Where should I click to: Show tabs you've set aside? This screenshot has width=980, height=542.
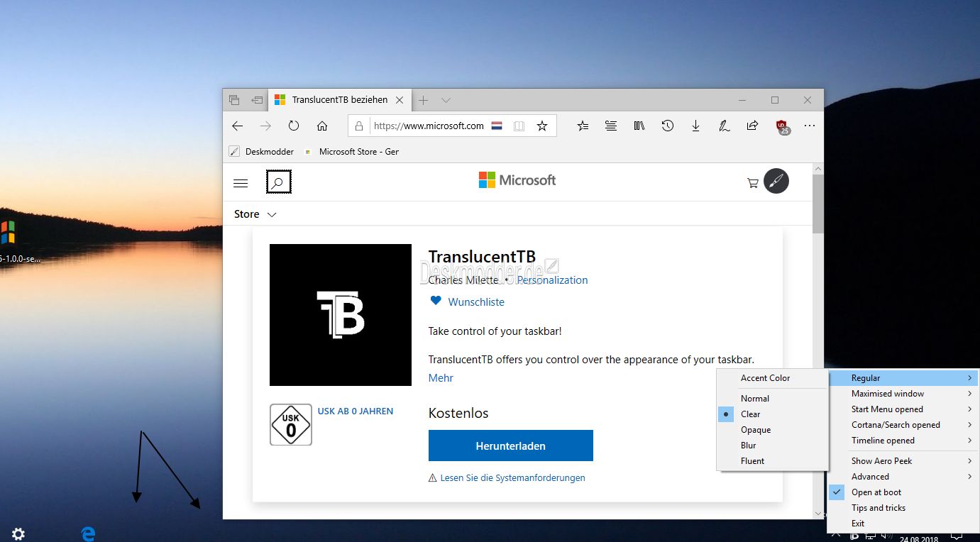[x=234, y=100]
